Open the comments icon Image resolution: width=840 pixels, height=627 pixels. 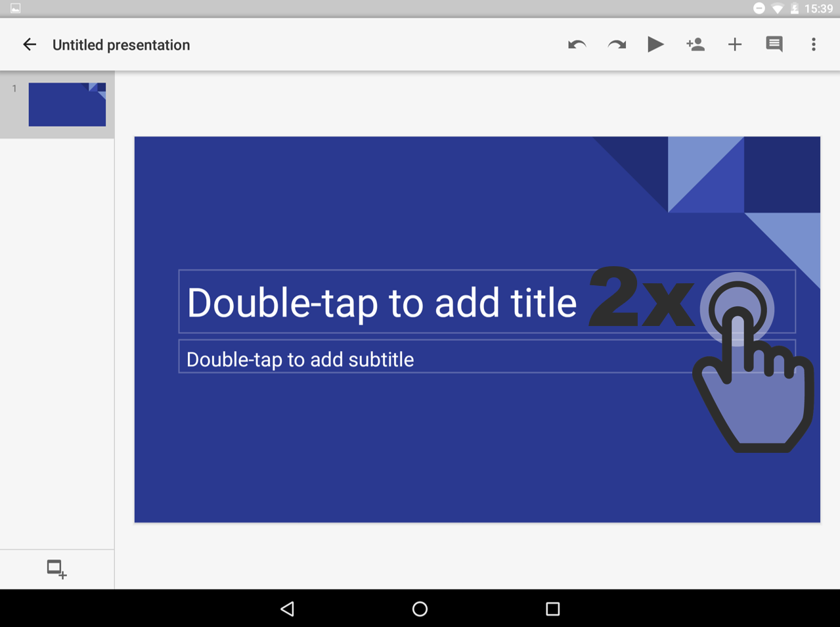(774, 45)
